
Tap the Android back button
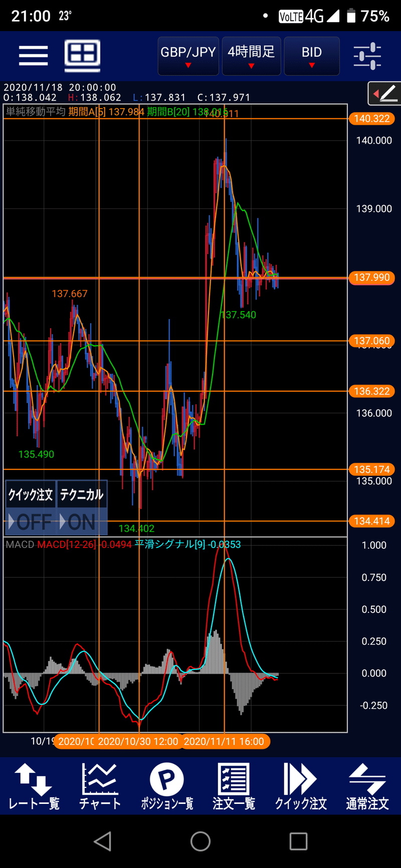tap(102, 841)
